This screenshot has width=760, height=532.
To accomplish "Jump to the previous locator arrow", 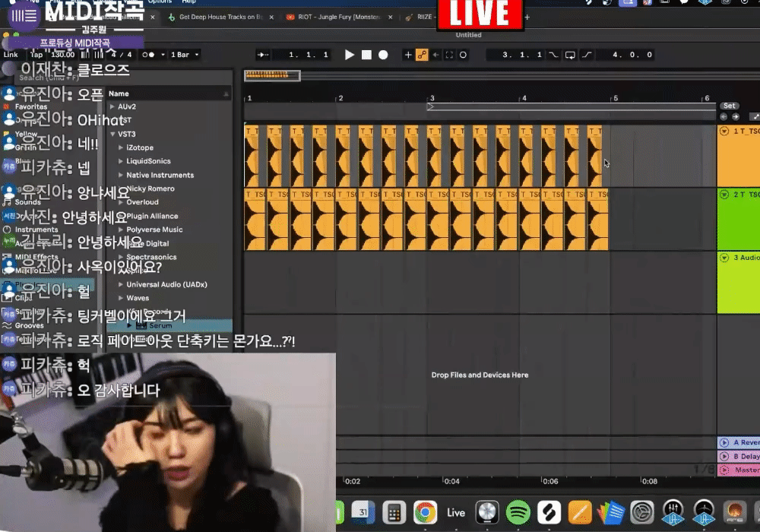I will [x=724, y=117].
